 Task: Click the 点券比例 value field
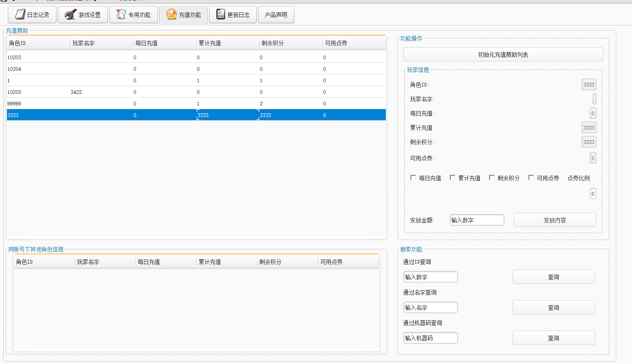(593, 194)
